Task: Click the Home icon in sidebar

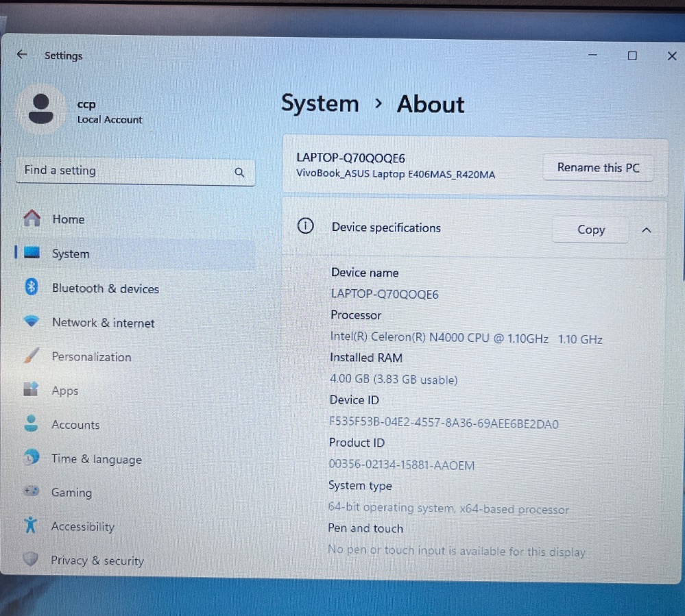Action: (32, 219)
